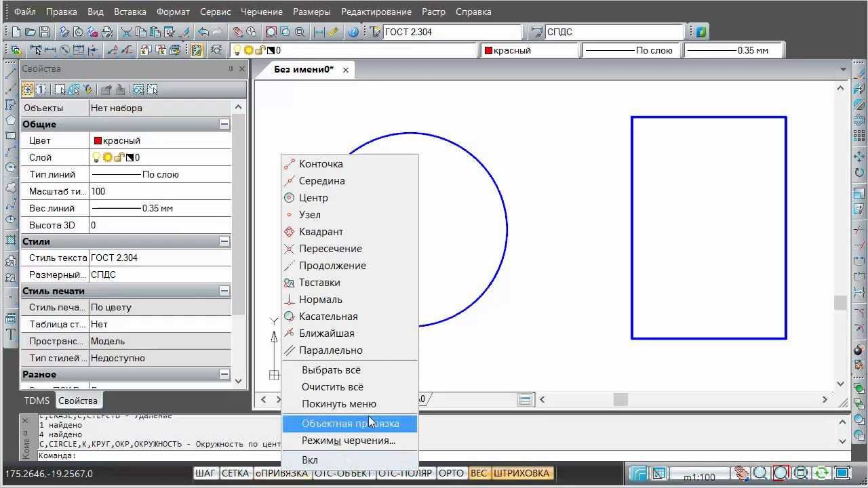This screenshot has height=488, width=868.
Task: Open the toolbar lineweight dropdown 0.35 мм
Action: coord(732,50)
